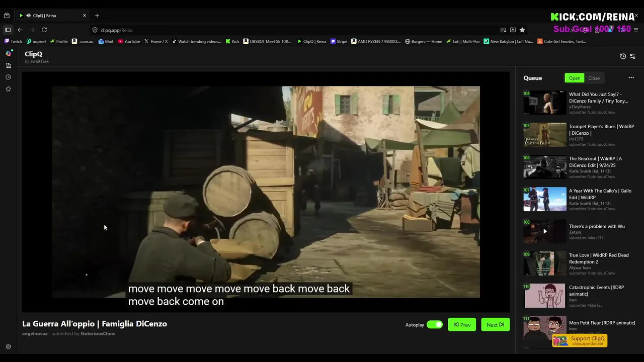Set the queue to Close
This screenshot has height=362, width=644.
(x=594, y=78)
